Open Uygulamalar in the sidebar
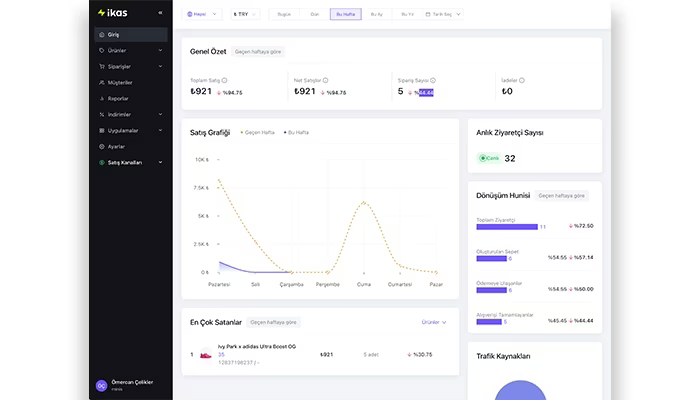 (131, 131)
